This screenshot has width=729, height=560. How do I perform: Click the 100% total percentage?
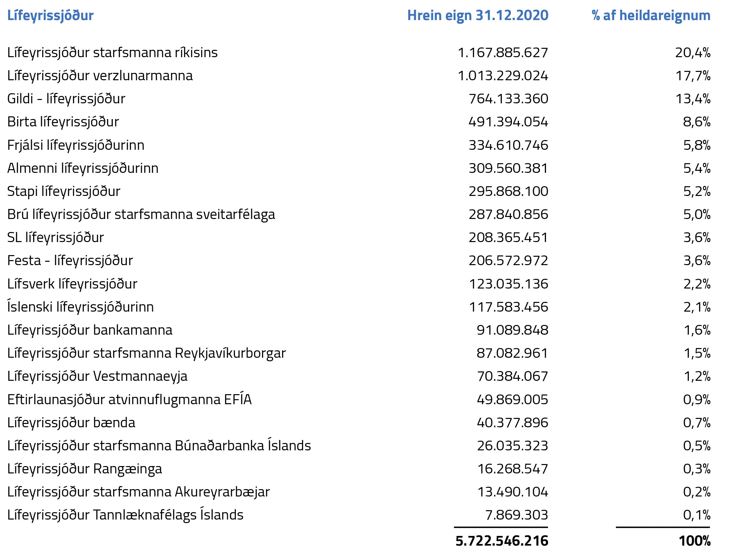[694, 541]
